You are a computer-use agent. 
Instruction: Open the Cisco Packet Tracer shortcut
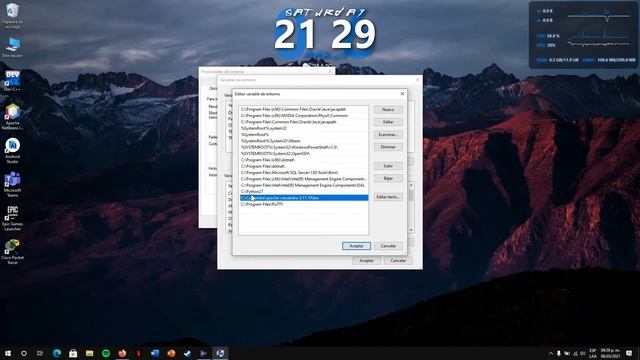(x=13, y=251)
